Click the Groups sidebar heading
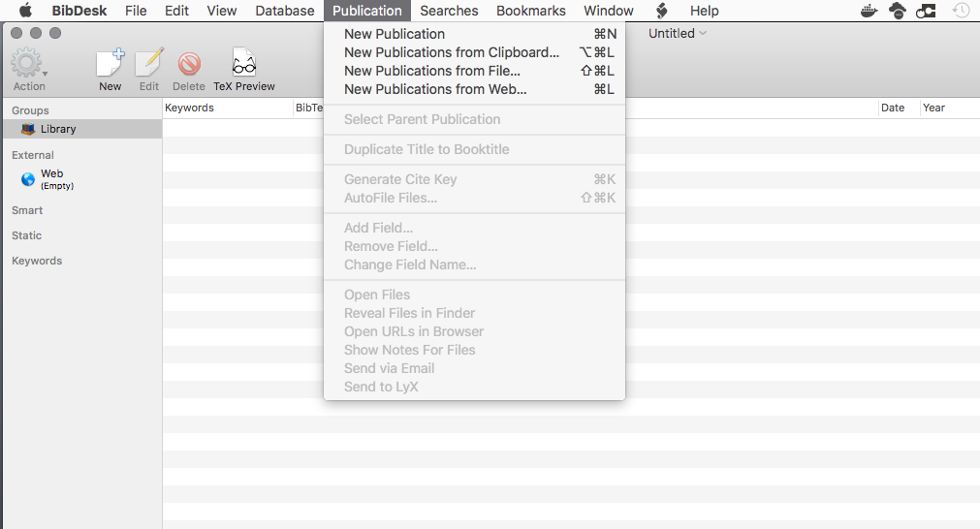 (30, 110)
